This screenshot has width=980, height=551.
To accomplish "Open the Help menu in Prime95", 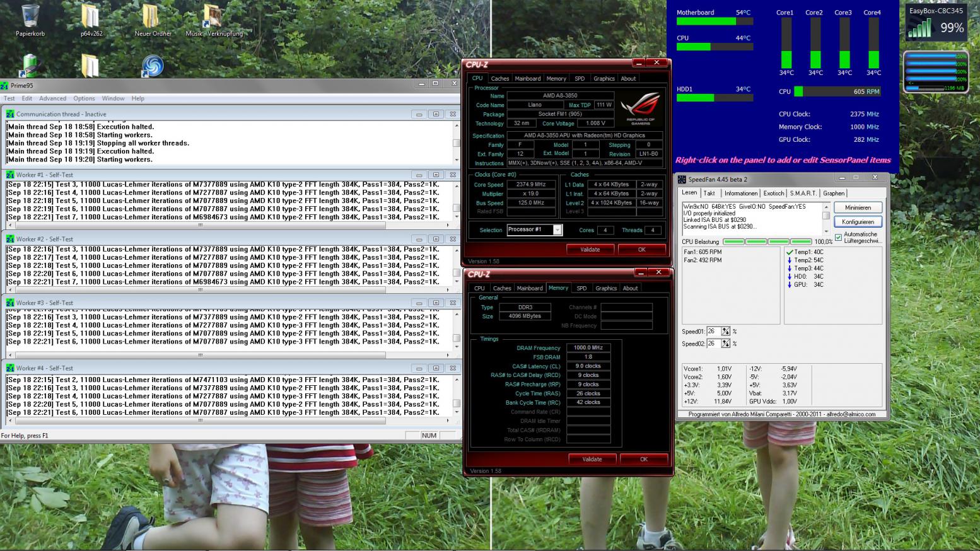I will coord(138,98).
